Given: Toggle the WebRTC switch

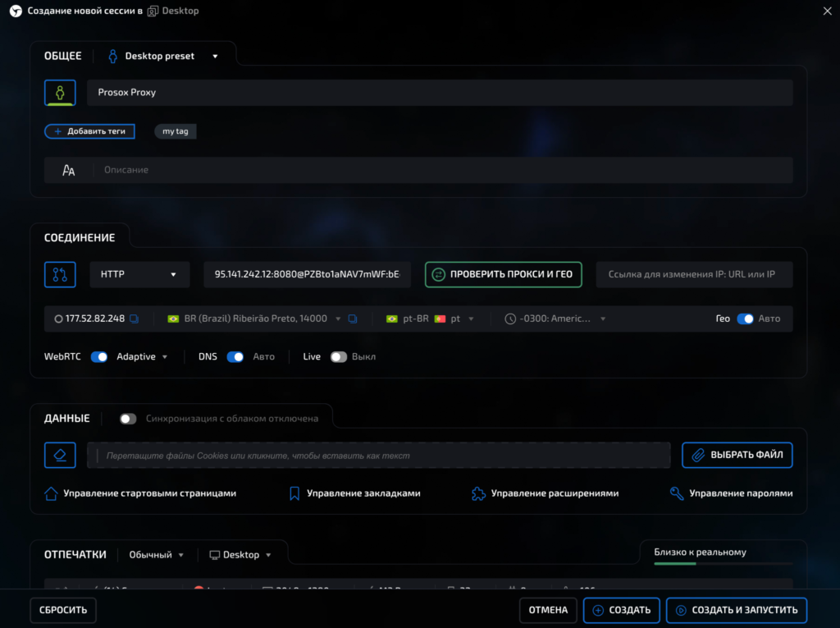Looking at the screenshot, I should click(x=99, y=357).
